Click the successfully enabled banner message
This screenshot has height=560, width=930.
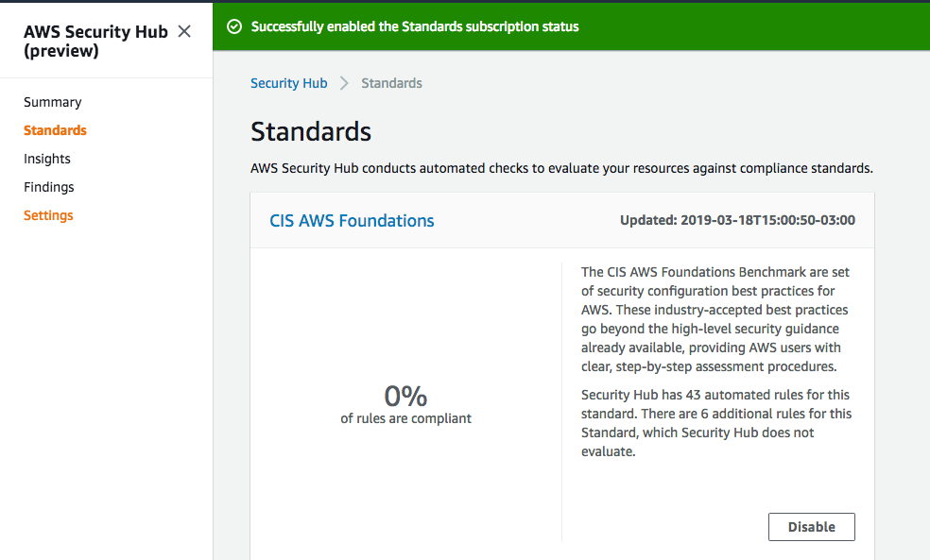click(x=415, y=26)
